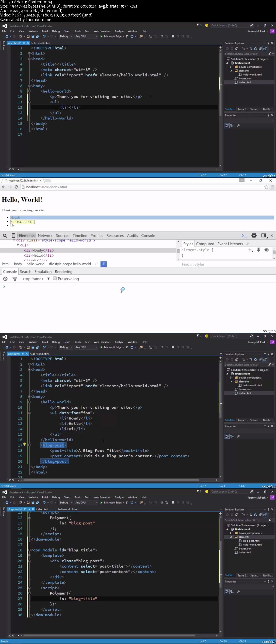Open the top frame context dropdown
This screenshot has height=644, width=276.
(36, 279)
